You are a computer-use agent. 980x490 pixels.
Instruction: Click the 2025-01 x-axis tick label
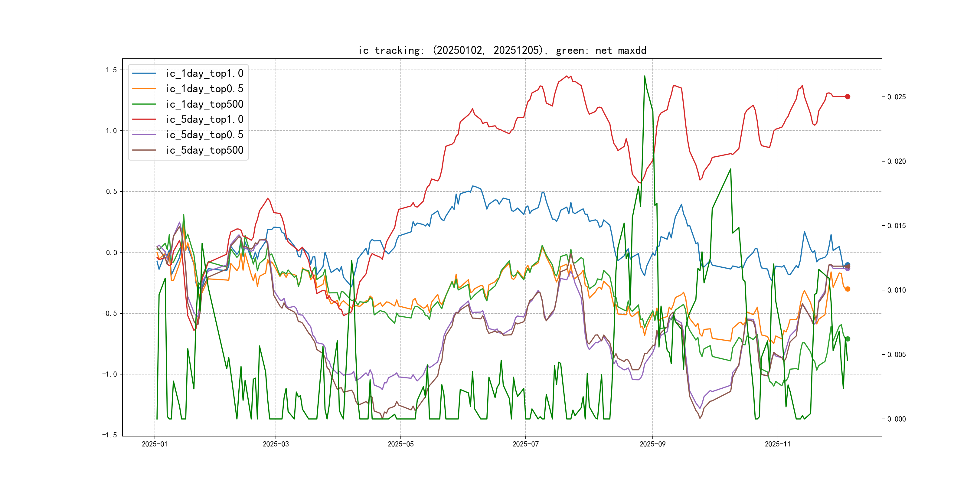pyautogui.click(x=155, y=444)
